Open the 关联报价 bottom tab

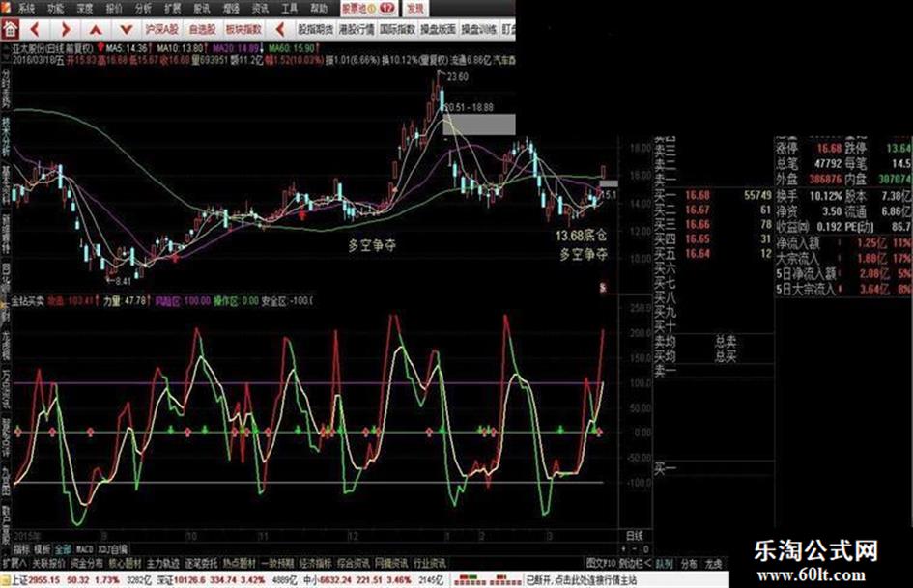(48, 563)
